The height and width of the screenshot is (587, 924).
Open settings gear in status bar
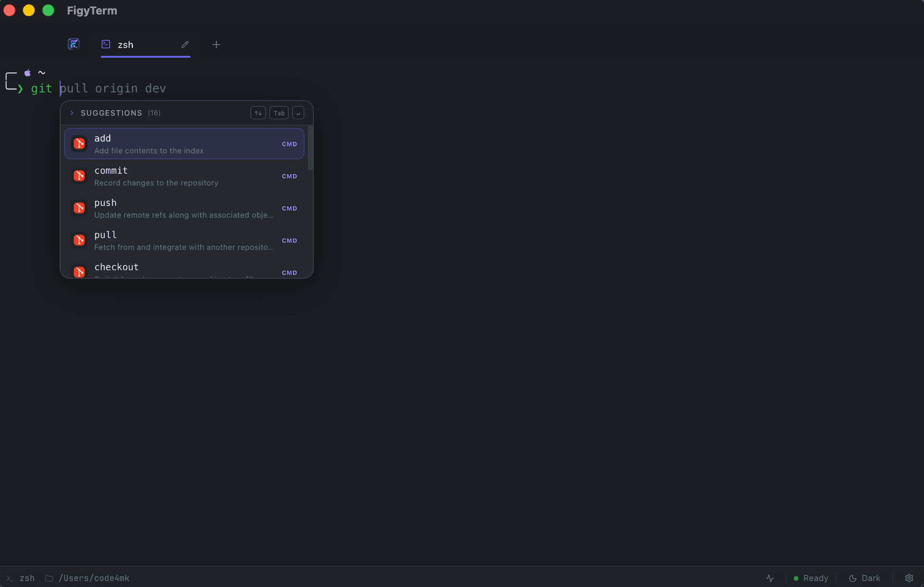coord(909,578)
